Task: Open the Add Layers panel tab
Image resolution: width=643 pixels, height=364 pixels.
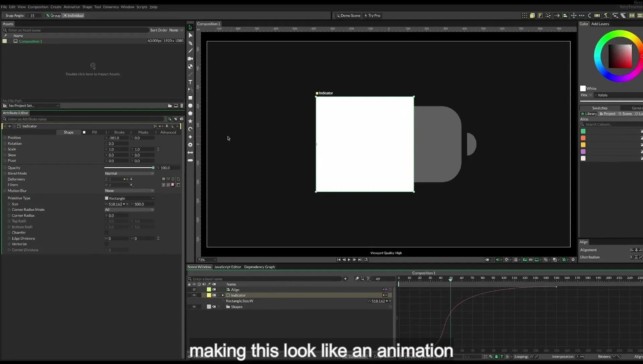Action: click(600, 24)
